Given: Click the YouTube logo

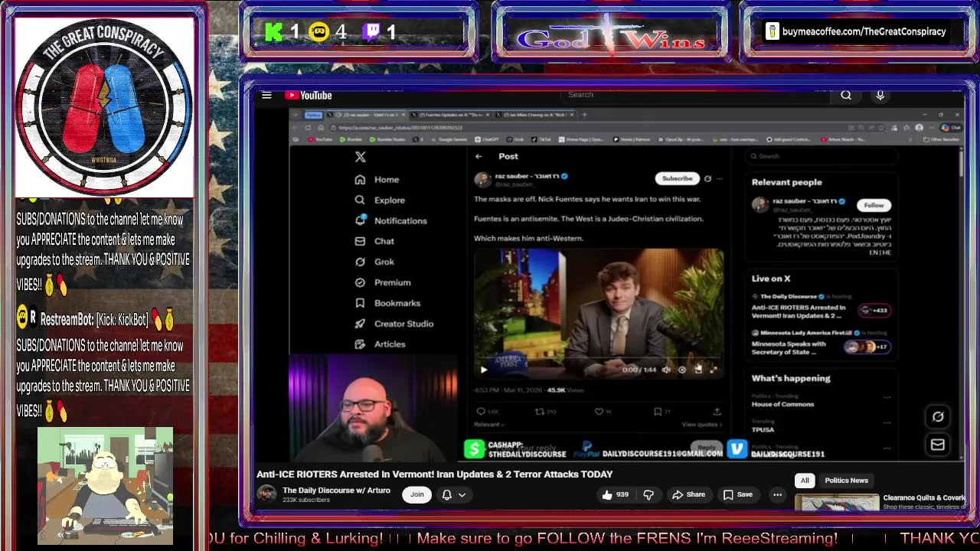Looking at the screenshot, I should coord(308,95).
